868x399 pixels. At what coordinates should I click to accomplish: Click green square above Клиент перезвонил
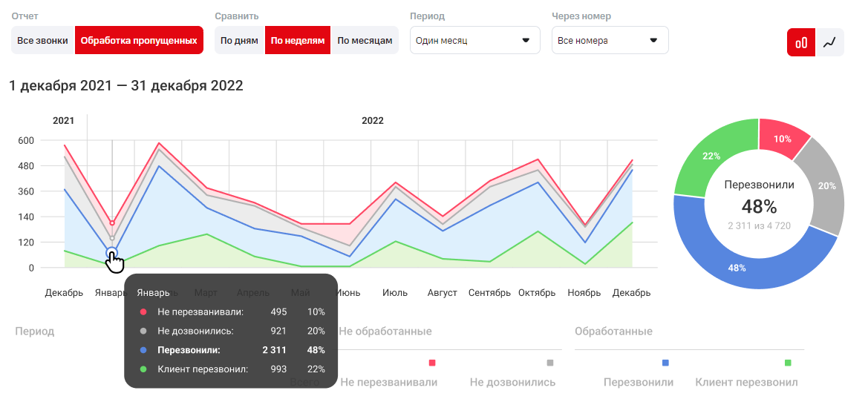coord(788,363)
